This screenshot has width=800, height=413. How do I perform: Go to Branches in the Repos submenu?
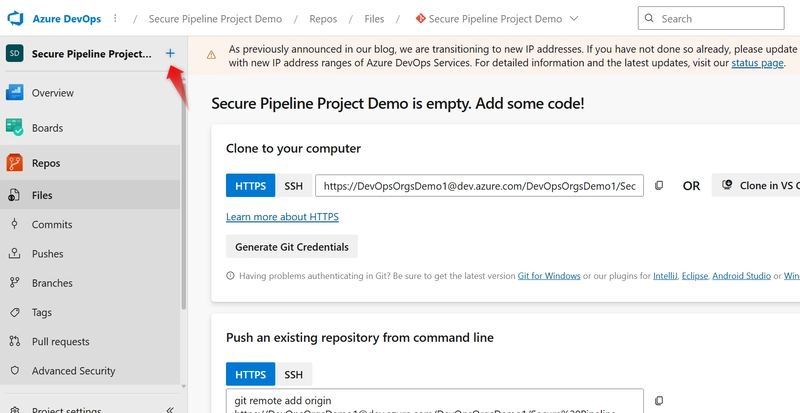pos(90,283)
